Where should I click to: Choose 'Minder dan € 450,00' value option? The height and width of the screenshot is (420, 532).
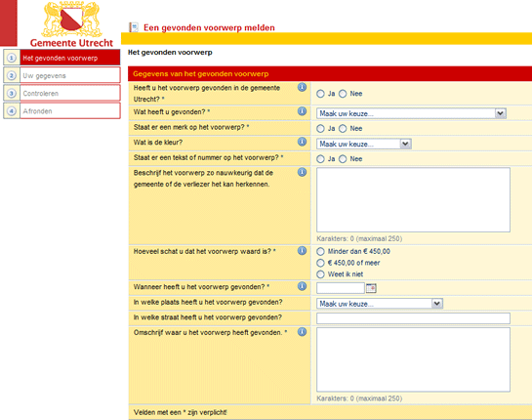tap(320, 252)
